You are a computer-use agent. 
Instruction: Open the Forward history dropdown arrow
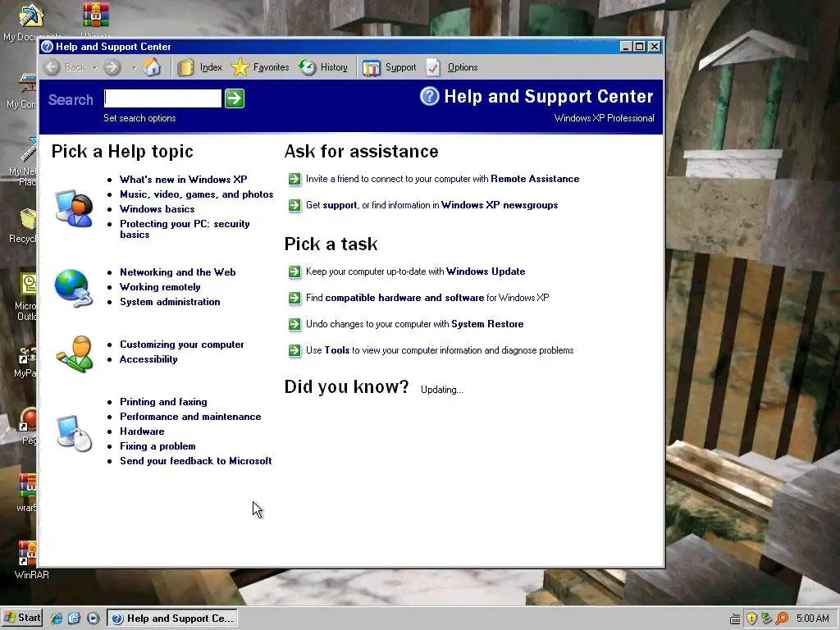pyautogui.click(x=134, y=67)
